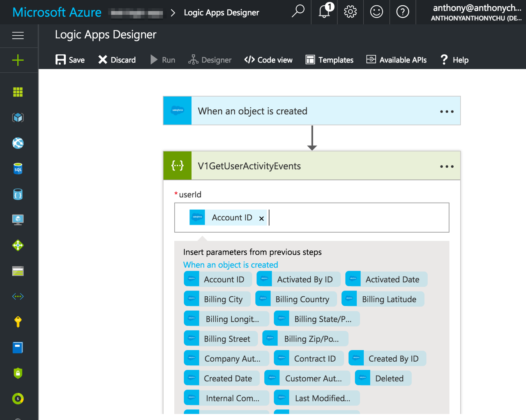Viewport: 526px width, 420px height.
Task: Switch to Designer view
Action: (210, 60)
